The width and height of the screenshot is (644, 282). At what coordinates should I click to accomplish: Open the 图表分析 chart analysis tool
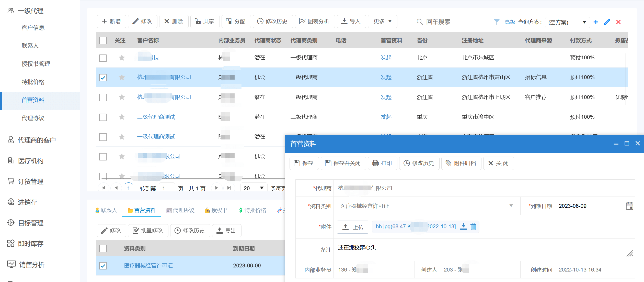click(315, 21)
